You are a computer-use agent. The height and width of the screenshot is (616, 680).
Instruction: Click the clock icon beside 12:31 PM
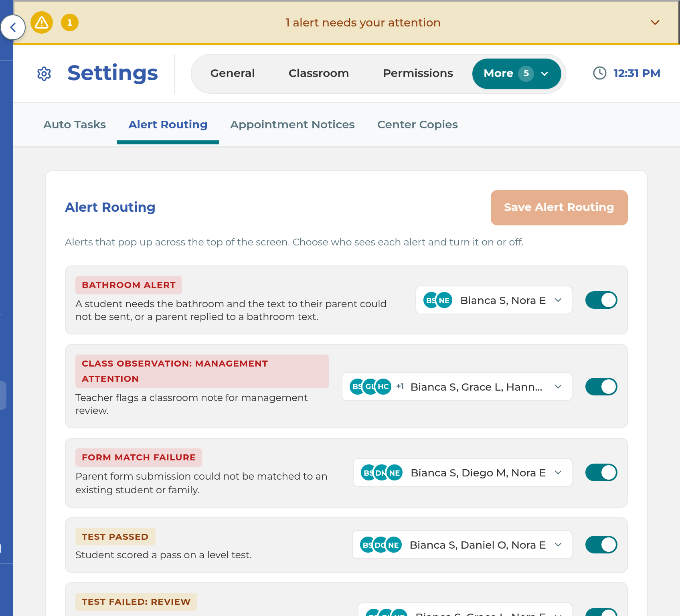(600, 73)
